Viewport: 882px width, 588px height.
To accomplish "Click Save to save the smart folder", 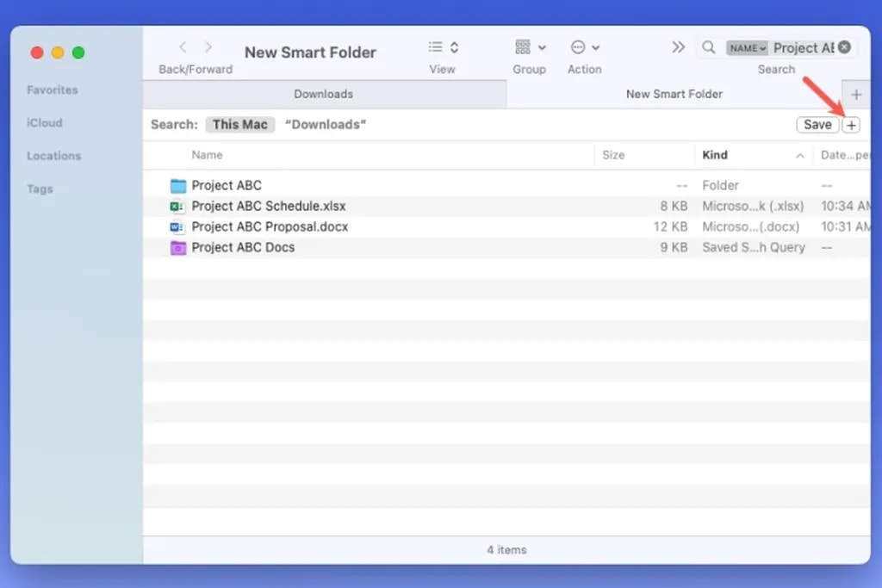I will point(817,124).
